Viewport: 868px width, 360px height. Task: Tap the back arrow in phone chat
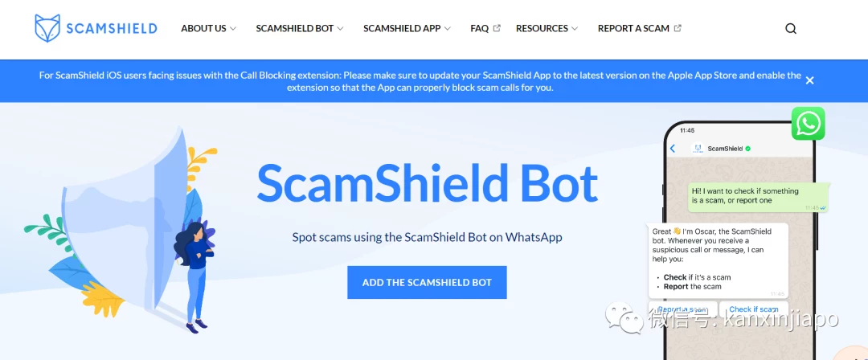tap(673, 149)
